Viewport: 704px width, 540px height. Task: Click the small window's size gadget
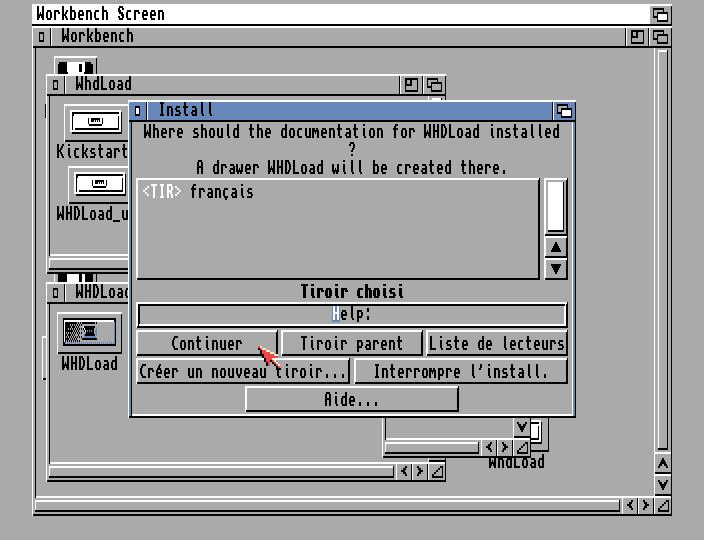pos(521,447)
